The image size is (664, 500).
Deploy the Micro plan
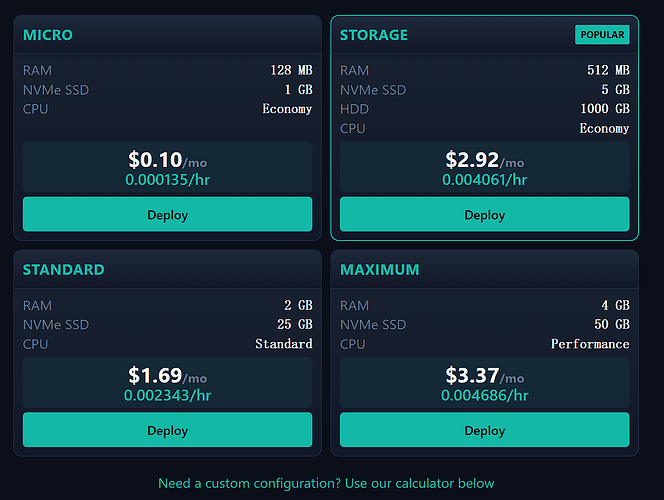[167, 214]
